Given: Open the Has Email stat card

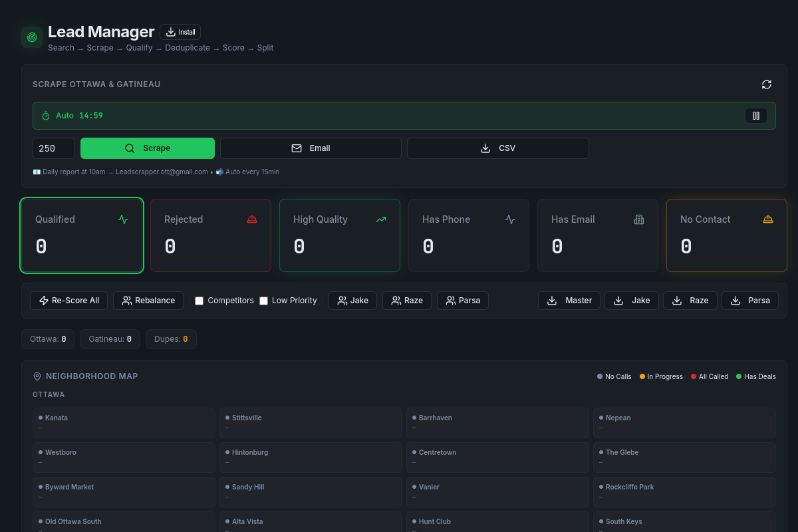Looking at the screenshot, I should coord(598,235).
